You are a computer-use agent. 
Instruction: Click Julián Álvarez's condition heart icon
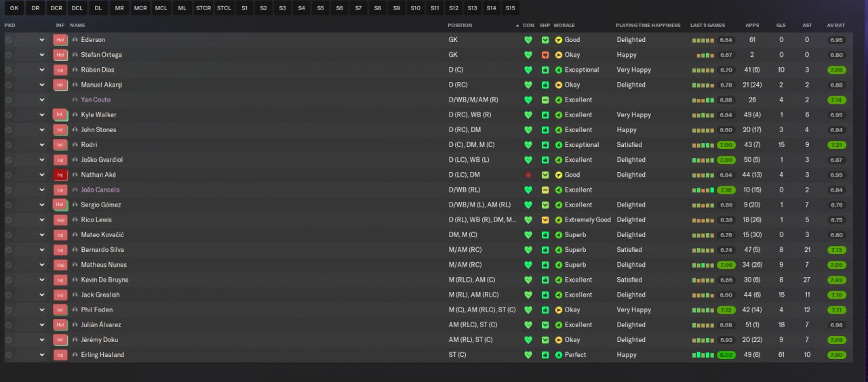[x=528, y=325]
